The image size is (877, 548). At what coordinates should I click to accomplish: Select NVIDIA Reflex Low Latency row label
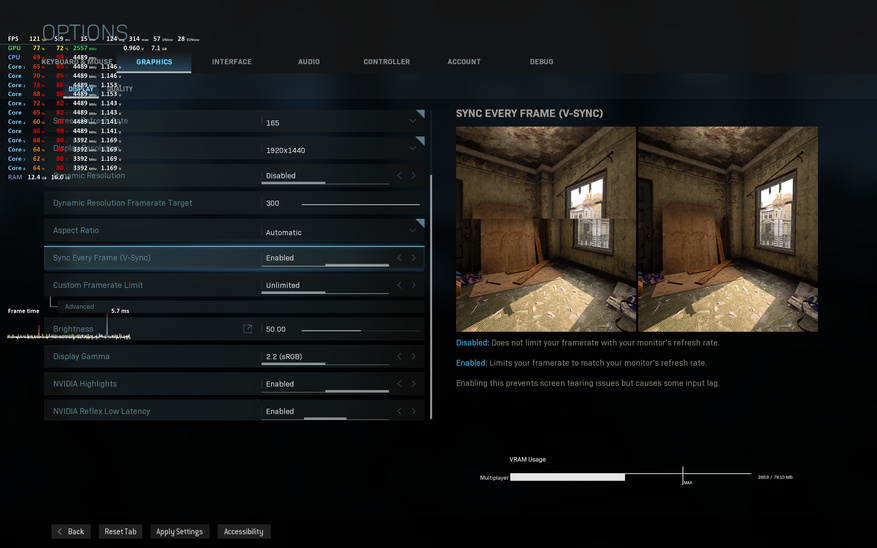click(101, 411)
